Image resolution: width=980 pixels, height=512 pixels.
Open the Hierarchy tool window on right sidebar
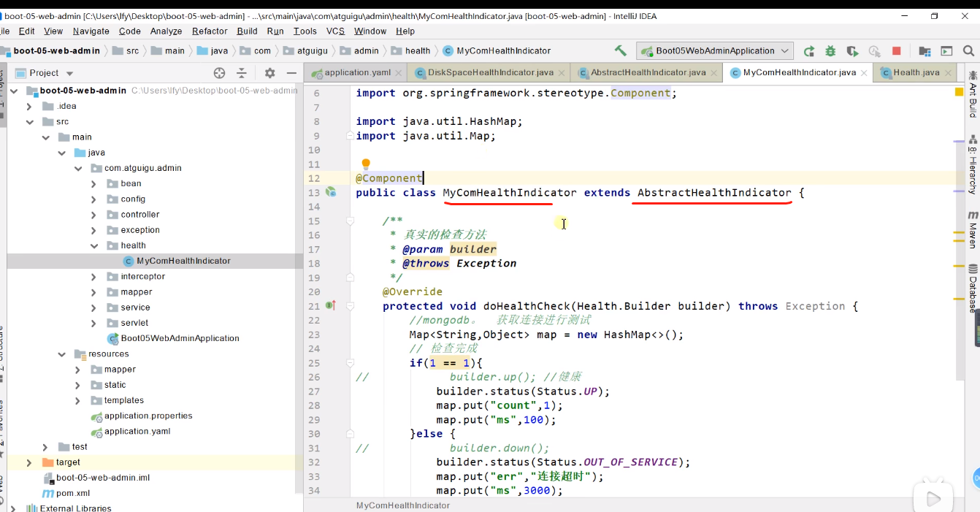coord(973,164)
